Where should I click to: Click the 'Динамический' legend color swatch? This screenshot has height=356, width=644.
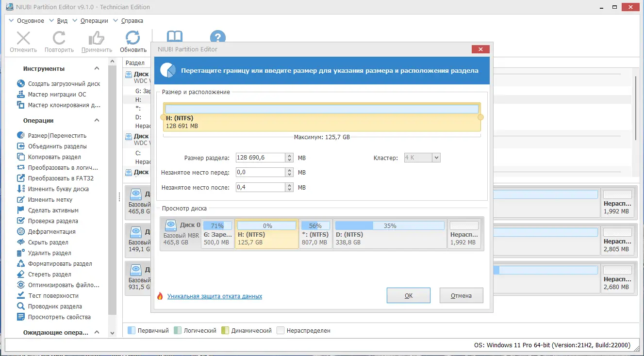click(225, 331)
